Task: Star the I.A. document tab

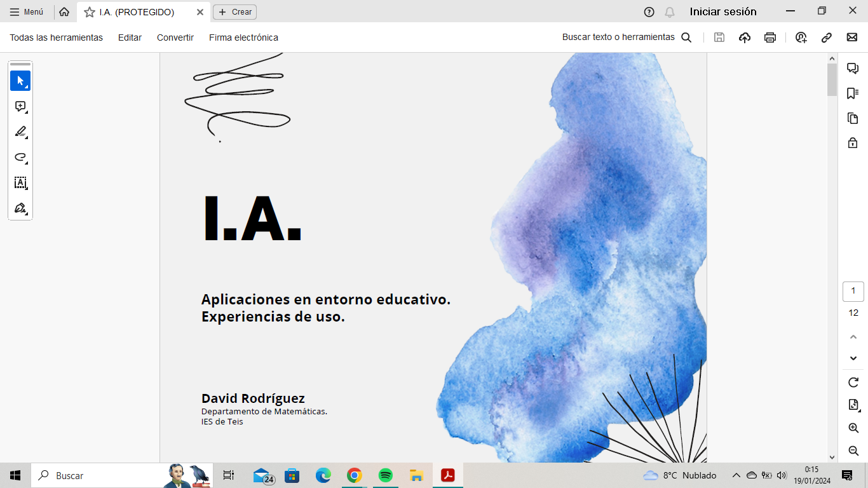Action: pyautogui.click(x=90, y=12)
